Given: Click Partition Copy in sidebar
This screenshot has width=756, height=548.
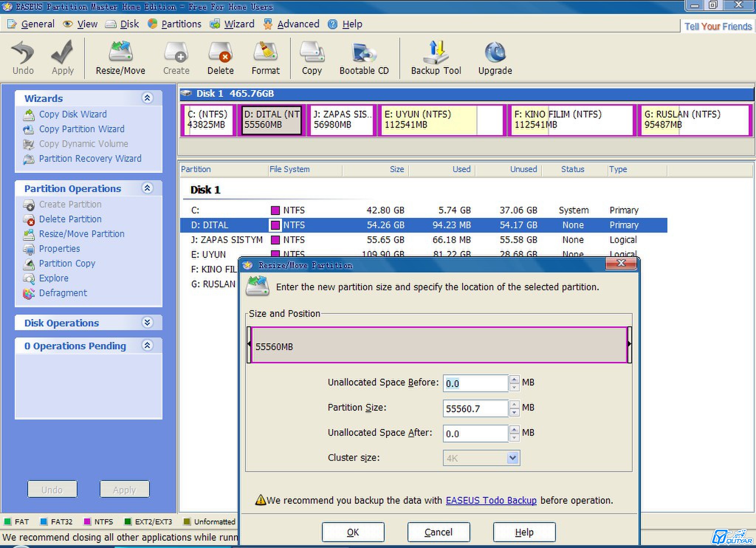Looking at the screenshot, I should pos(67,263).
